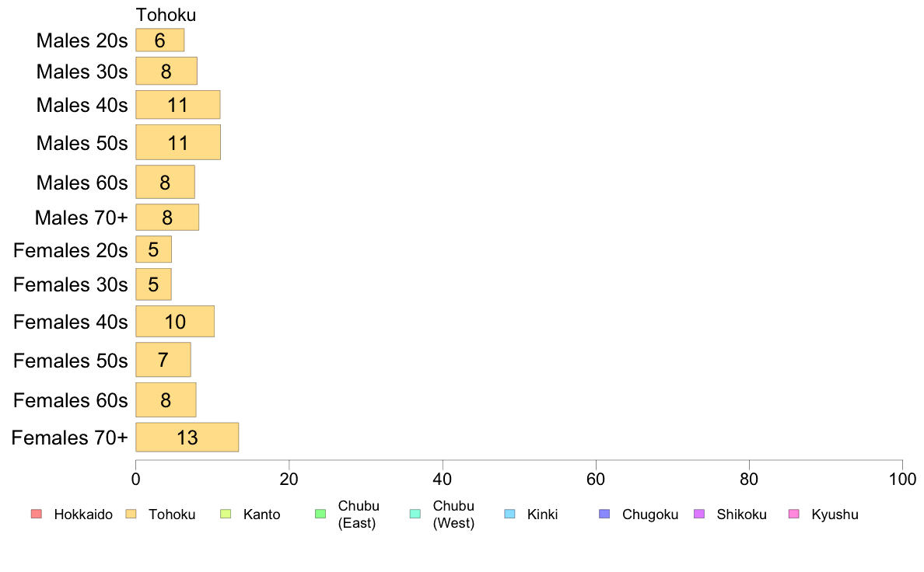Click the Kyushu legend label text
924x572 pixels.
pyautogui.click(x=835, y=514)
